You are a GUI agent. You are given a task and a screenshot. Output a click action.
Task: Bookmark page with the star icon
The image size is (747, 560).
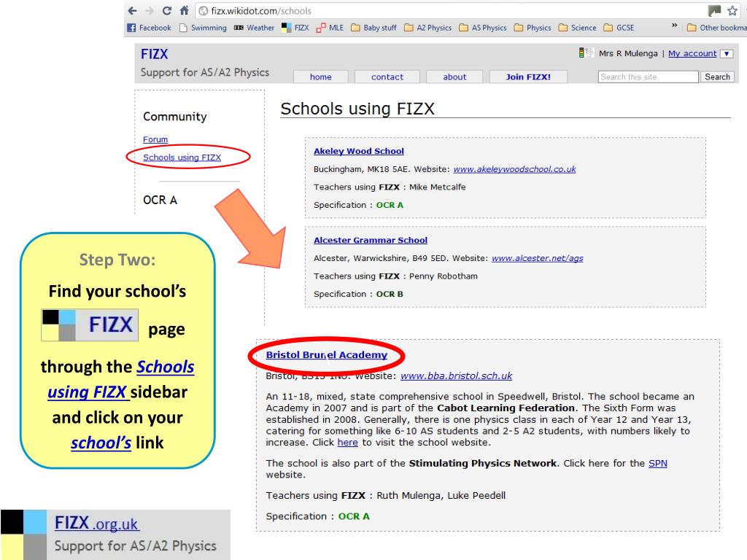(x=732, y=10)
